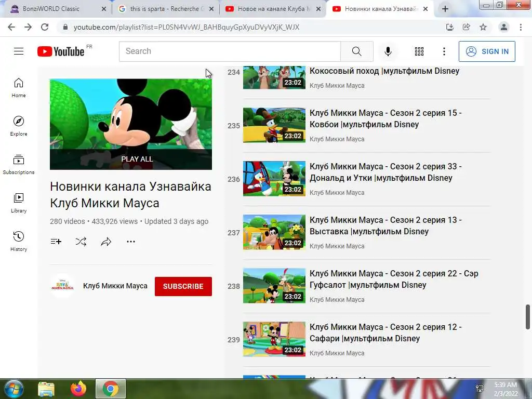
Task: Open video 'Сезон 2 серия 12 - Сафари'
Action: tap(385, 332)
